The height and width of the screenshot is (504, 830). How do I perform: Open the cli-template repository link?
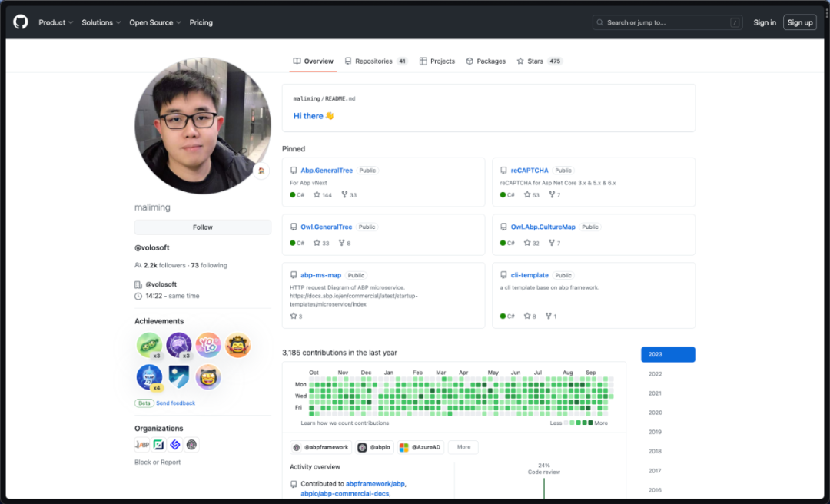click(x=530, y=275)
